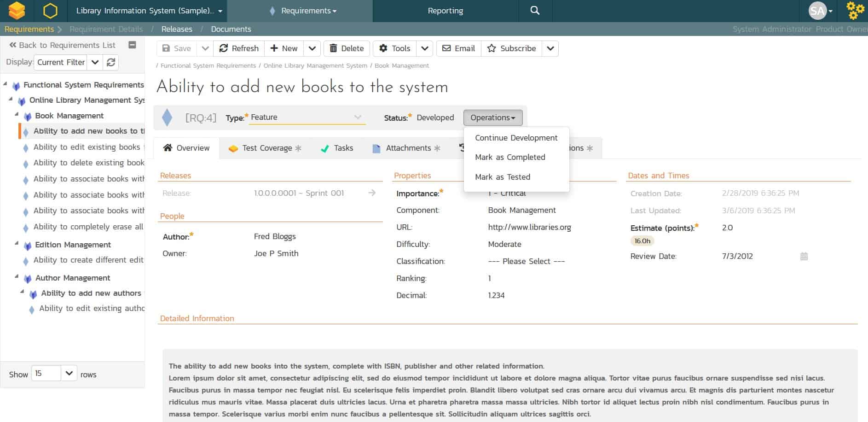868x422 pixels.
Task: Select Continue Development from Operations menu
Action: click(x=516, y=138)
